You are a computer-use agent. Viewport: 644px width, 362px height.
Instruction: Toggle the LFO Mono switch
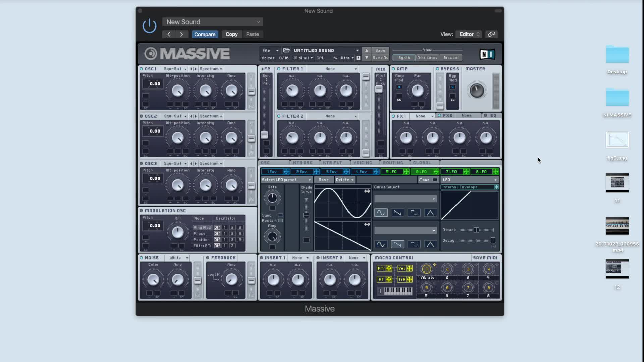[435, 180]
